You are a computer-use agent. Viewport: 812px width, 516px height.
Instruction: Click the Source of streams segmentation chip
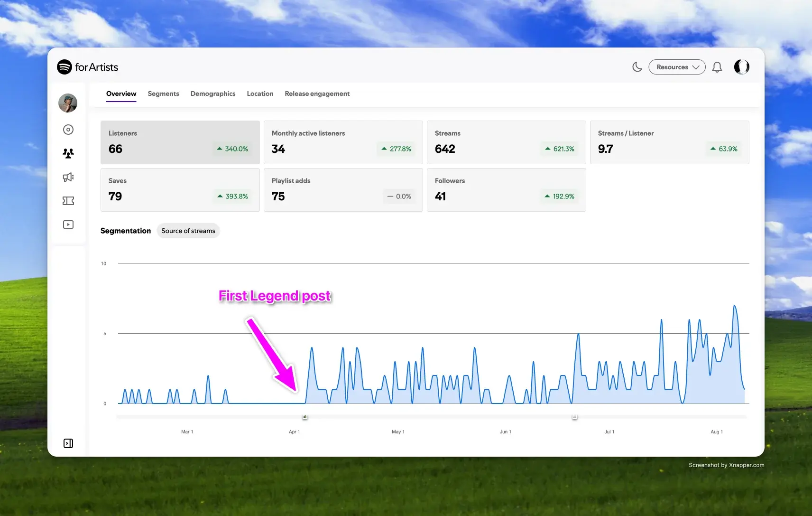188,231
